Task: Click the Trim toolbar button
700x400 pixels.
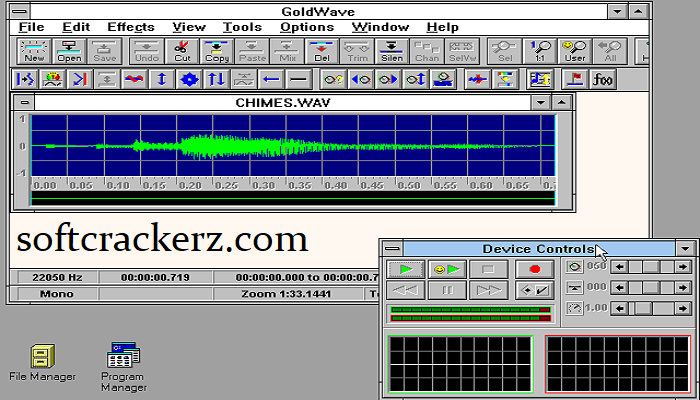Action: (357, 51)
